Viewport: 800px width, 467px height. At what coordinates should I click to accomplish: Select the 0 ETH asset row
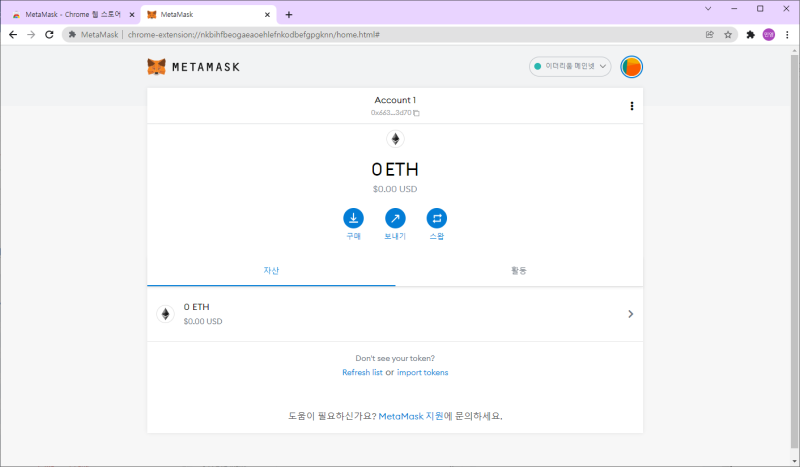395,314
